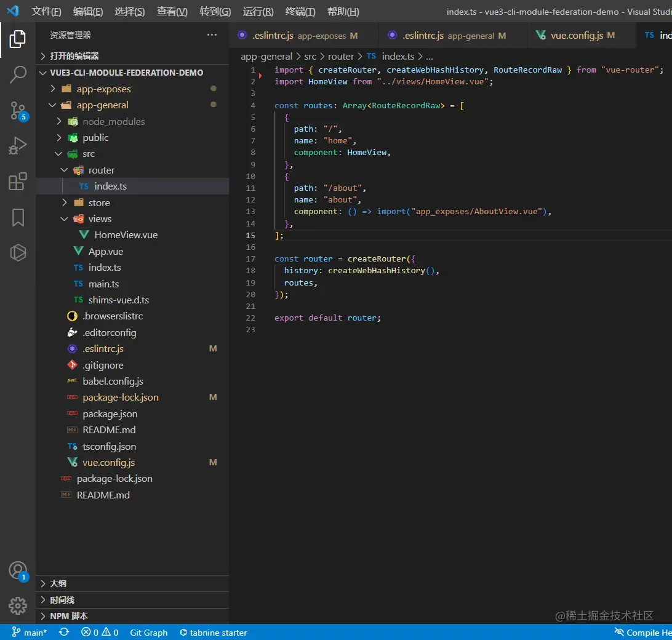Collapse the src folder
The height and width of the screenshot is (640, 672).
point(132,154)
